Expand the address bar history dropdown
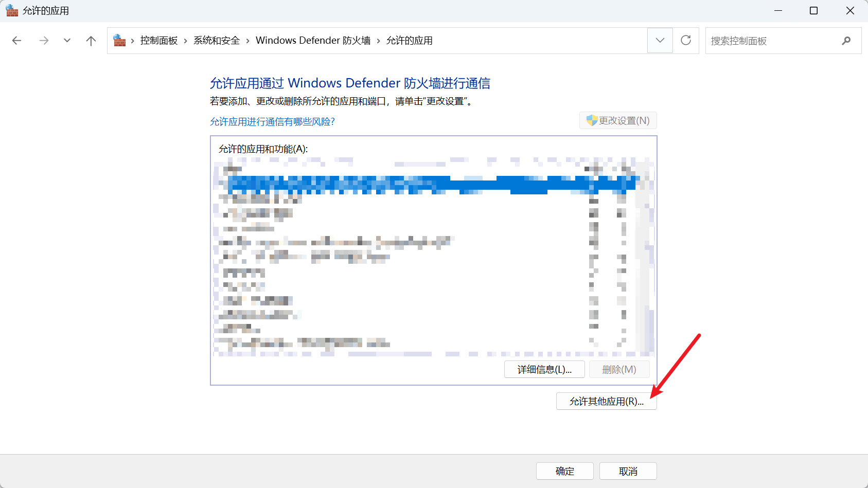868x488 pixels. pyautogui.click(x=660, y=41)
